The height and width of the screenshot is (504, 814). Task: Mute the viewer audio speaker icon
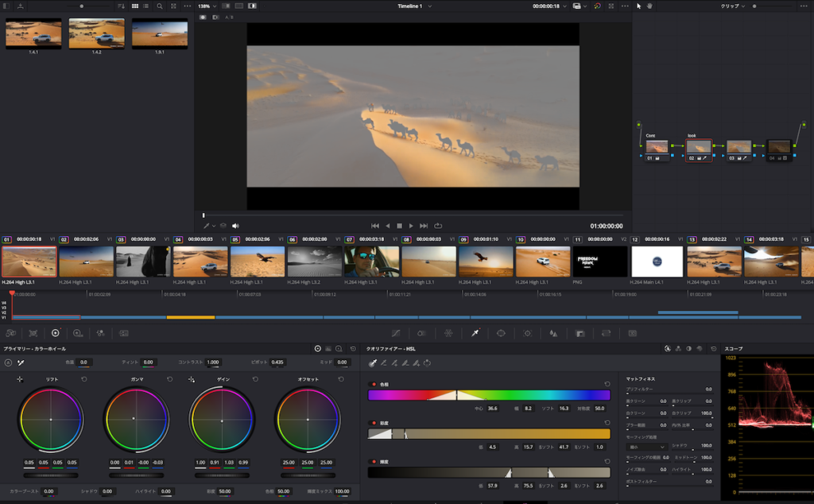click(235, 226)
